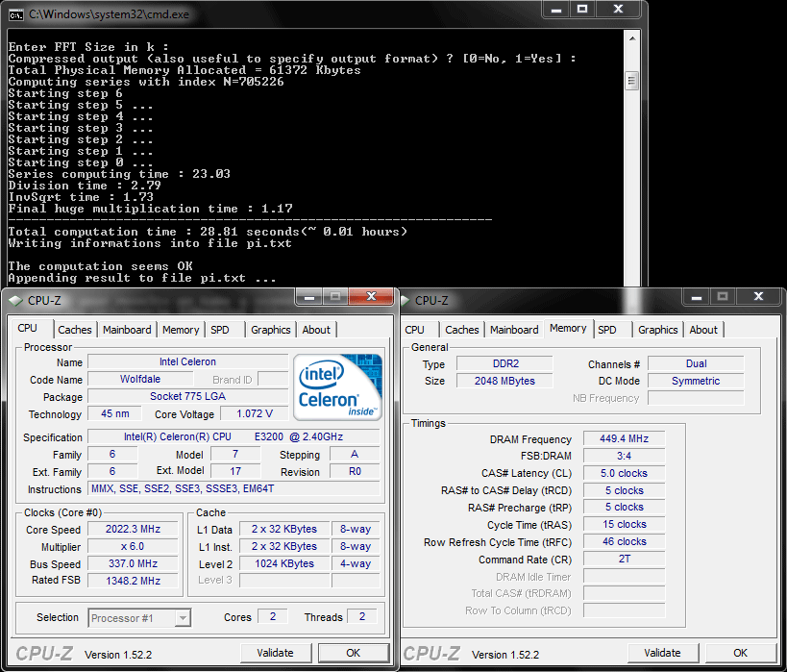Close the cmd.exe window
Screen dimensions: 787x672
pyautogui.click(x=619, y=10)
